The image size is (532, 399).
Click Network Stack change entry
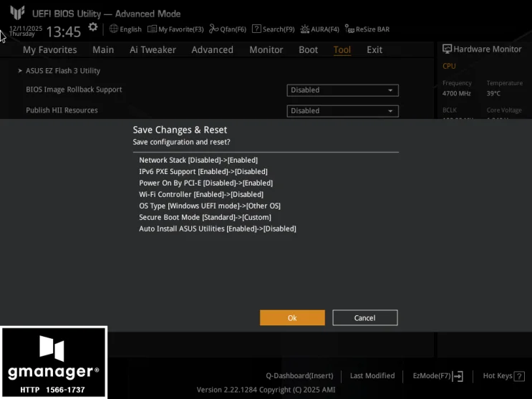click(198, 160)
